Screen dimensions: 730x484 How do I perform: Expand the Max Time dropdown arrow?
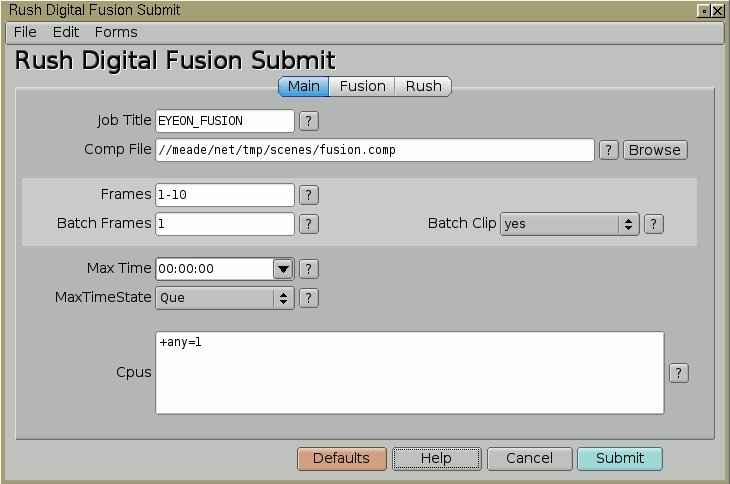(283, 269)
